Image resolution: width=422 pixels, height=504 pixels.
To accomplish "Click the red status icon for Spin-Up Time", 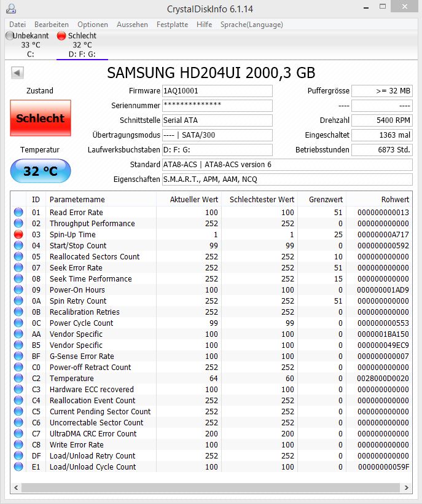I will click(x=18, y=235).
